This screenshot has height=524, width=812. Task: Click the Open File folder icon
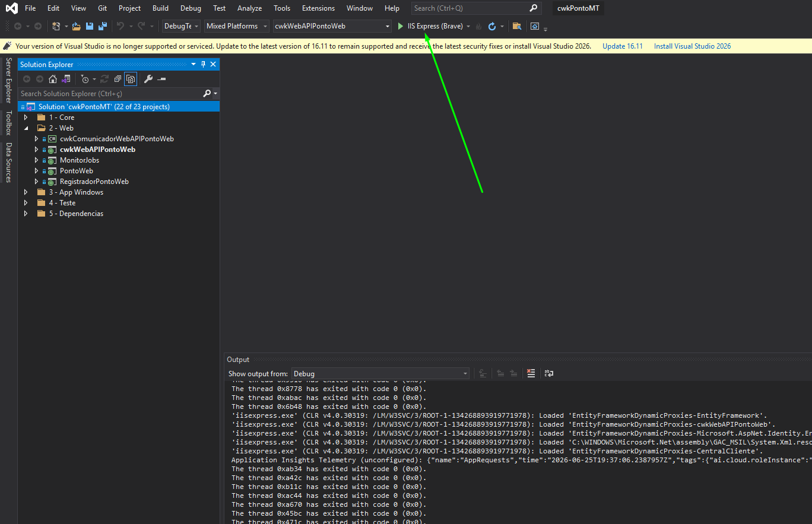[77, 26]
